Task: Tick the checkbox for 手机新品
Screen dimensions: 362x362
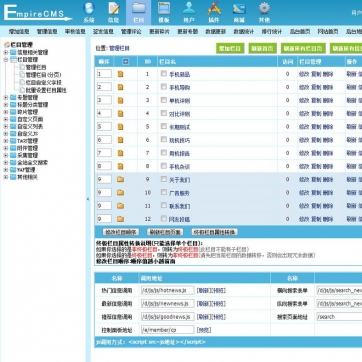Action: click(164, 73)
